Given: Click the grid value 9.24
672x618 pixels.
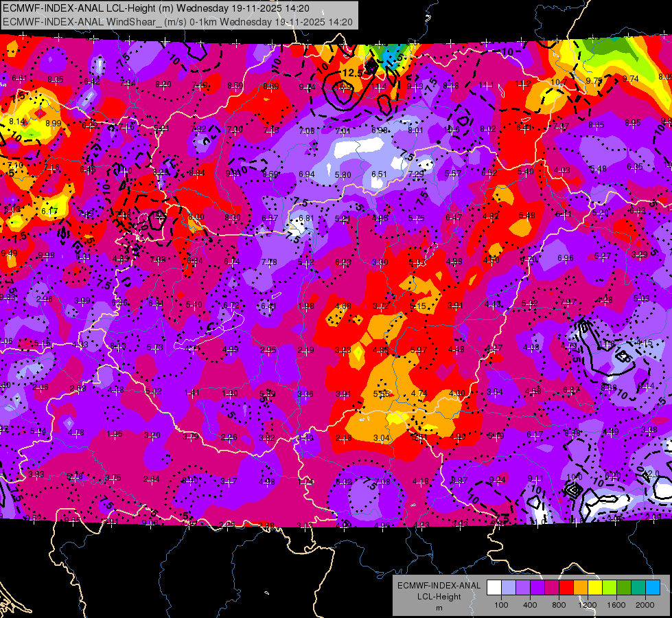Looking at the screenshot, I should click(497, 480).
